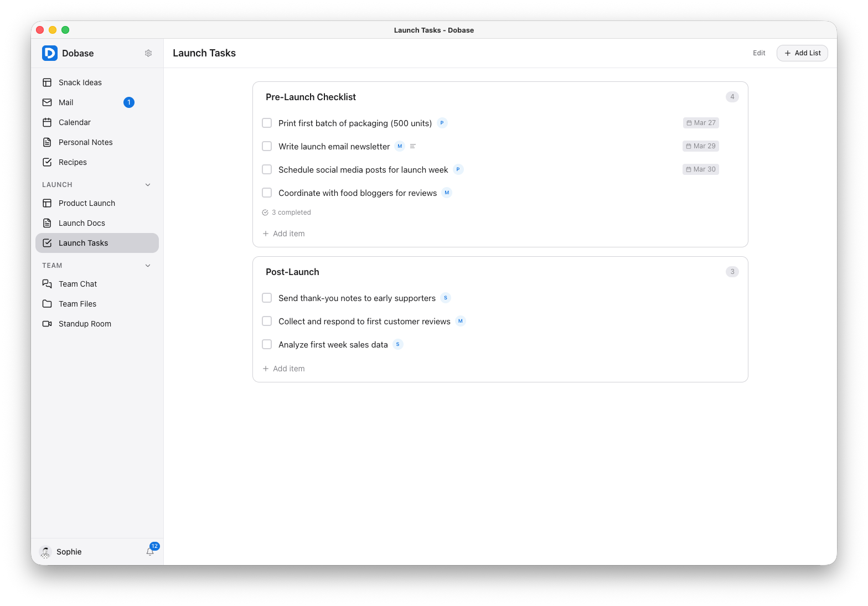Screen dimensions: 868x606
Task: Open Mail in the sidebar
Action: tap(97, 102)
